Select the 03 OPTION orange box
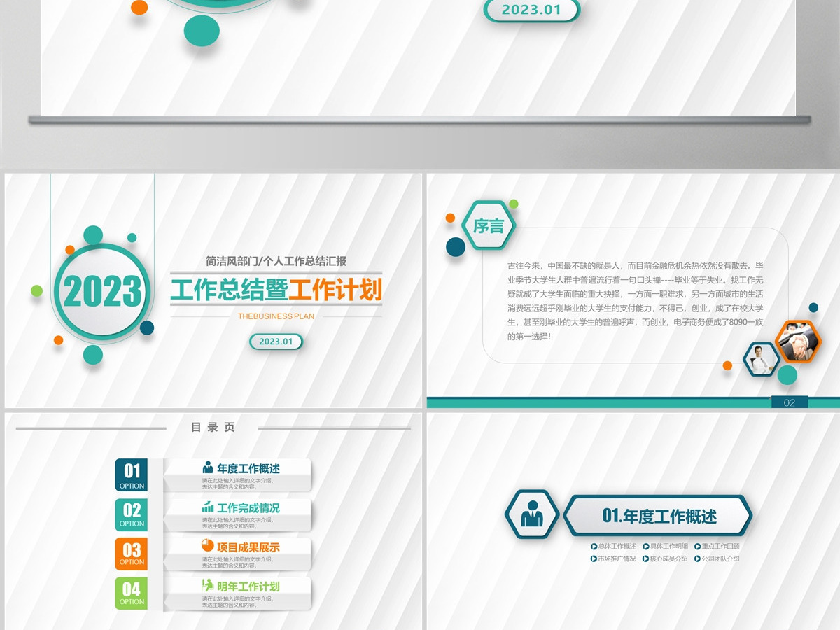The image size is (840, 630). [132, 554]
